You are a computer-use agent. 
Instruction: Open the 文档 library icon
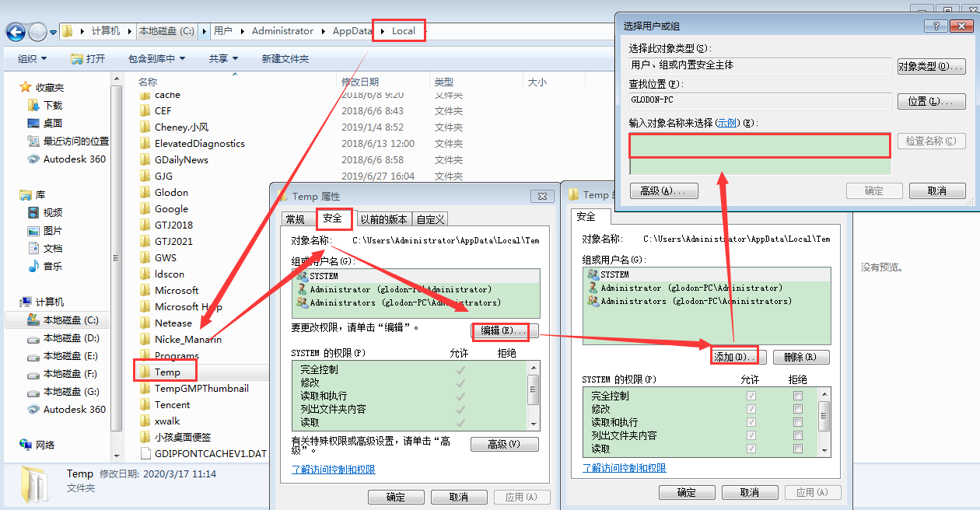point(33,248)
